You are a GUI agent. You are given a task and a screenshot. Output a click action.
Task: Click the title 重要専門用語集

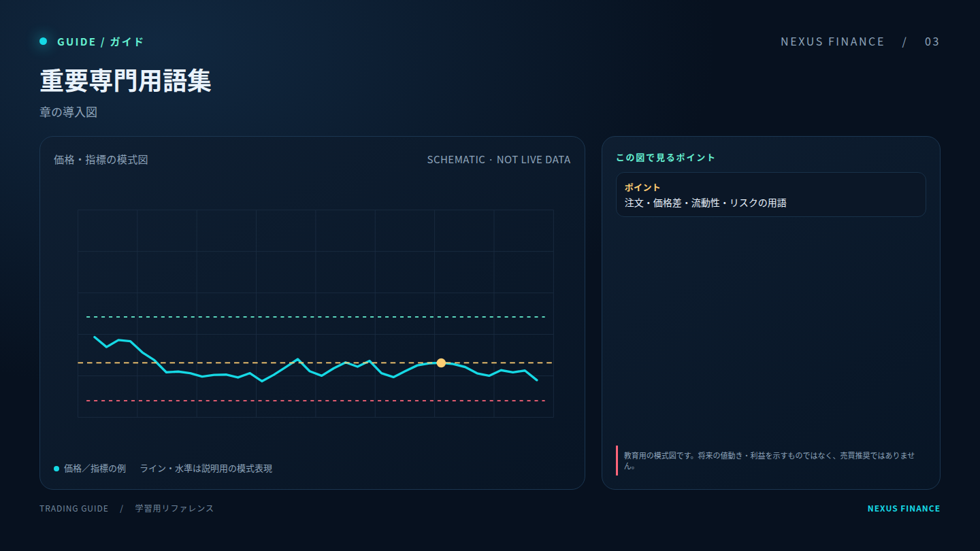126,81
